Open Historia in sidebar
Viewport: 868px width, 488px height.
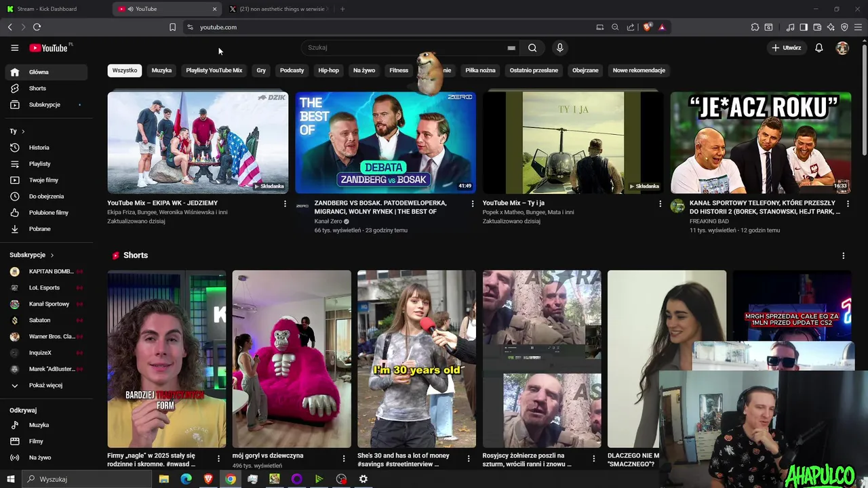click(46, 147)
